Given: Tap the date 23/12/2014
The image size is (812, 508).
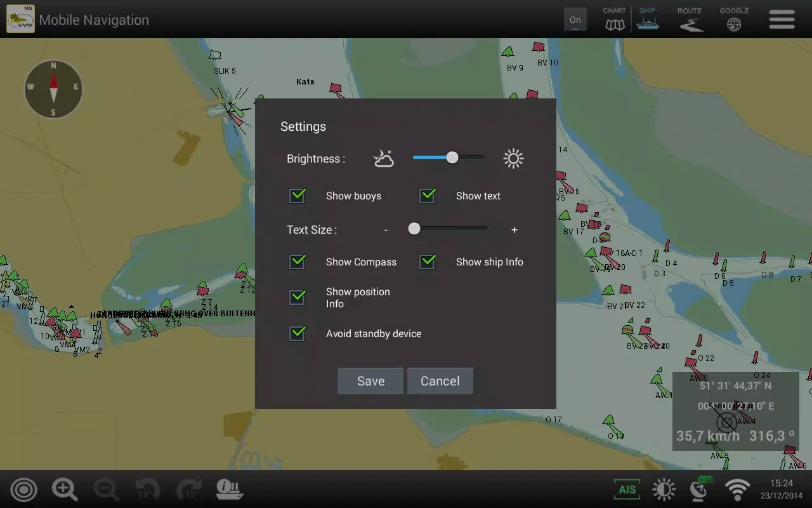Looking at the screenshot, I should click(x=782, y=496).
